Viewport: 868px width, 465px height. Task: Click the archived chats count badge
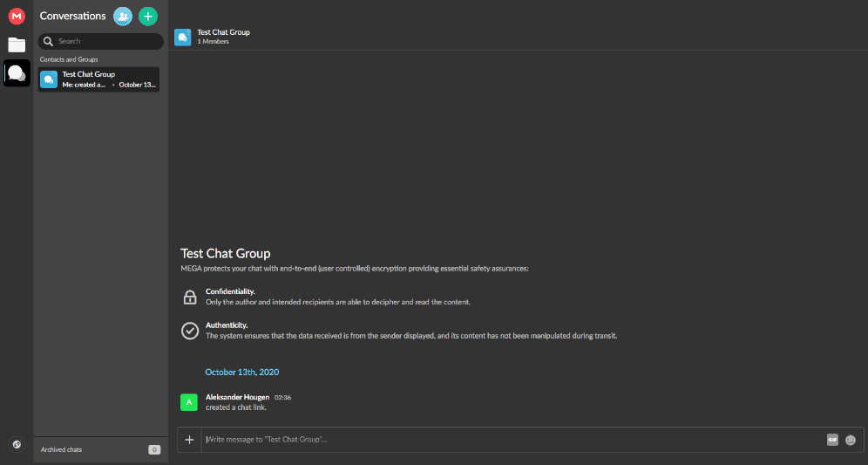coord(154,449)
